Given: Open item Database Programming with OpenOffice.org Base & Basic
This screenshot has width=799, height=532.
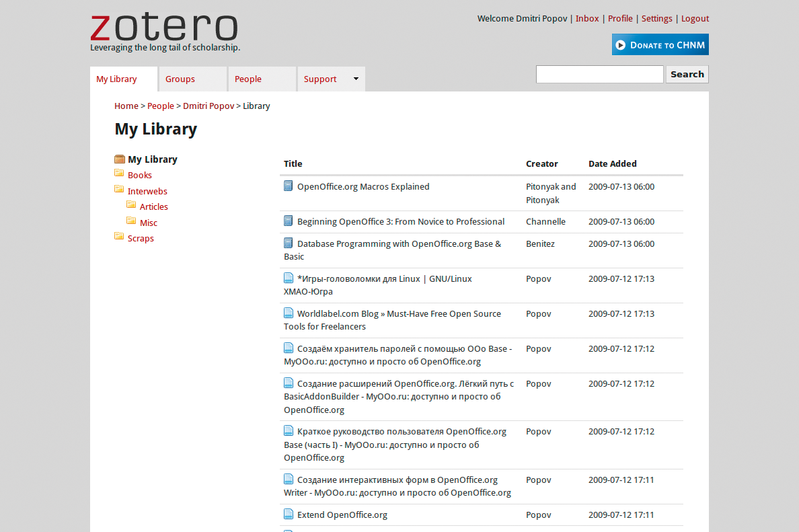Looking at the screenshot, I should (x=392, y=250).
